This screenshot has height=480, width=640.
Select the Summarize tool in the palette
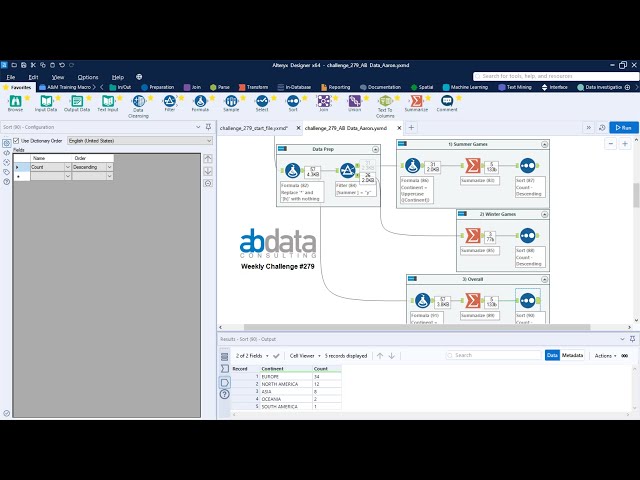416,101
